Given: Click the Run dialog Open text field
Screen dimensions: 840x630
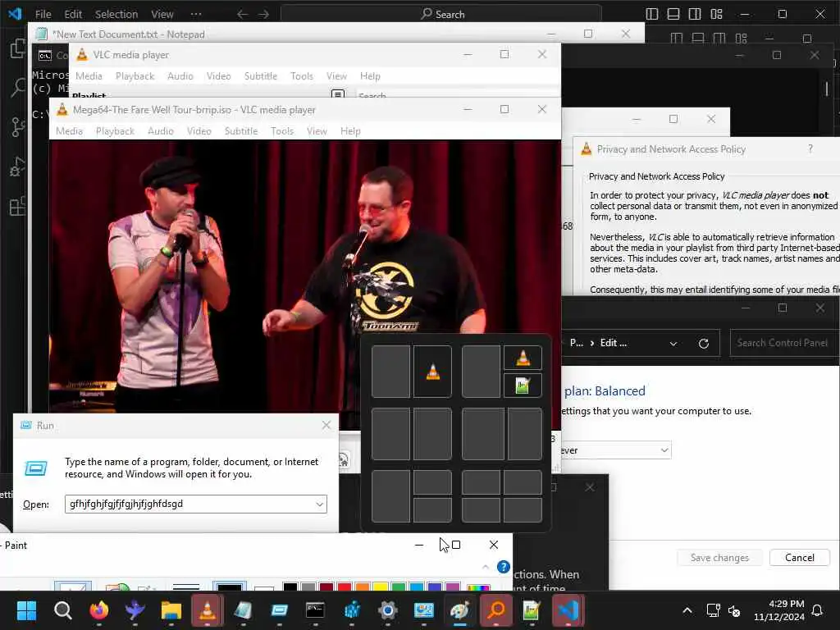Looking at the screenshot, I should [195, 504].
